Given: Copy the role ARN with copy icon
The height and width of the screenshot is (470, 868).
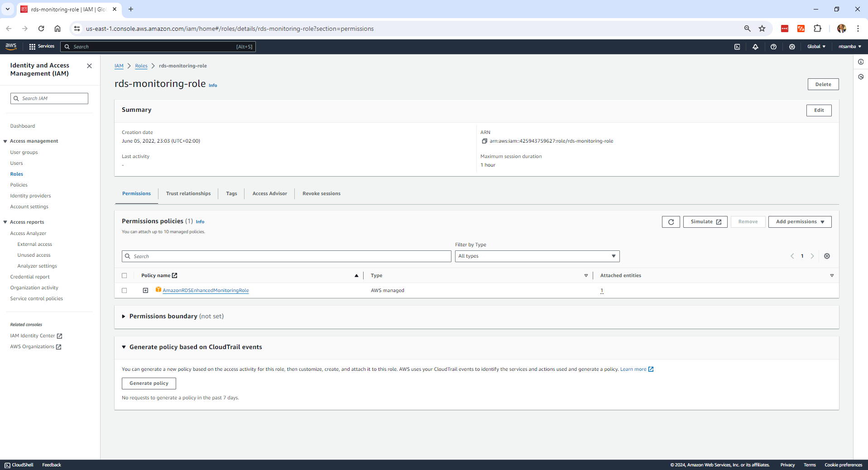Looking at the screenshot, I should tap(484, 141).
